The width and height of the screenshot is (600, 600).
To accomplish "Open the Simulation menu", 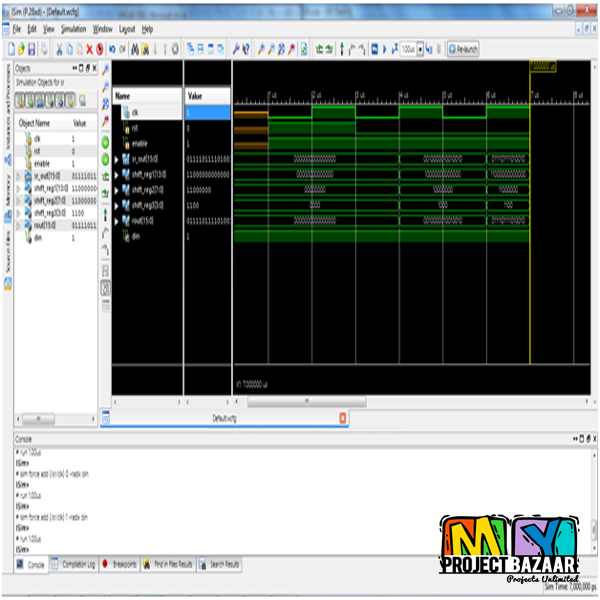I will click(x=74, y=30).
